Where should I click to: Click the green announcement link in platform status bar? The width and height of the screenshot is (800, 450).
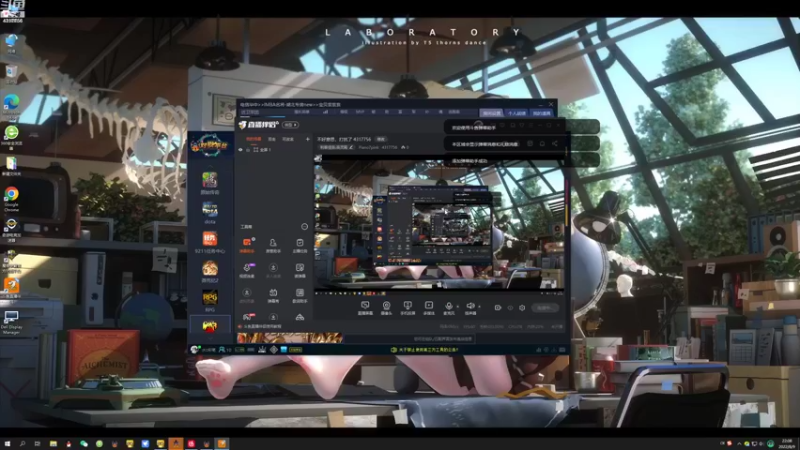[x=424, y=350]
